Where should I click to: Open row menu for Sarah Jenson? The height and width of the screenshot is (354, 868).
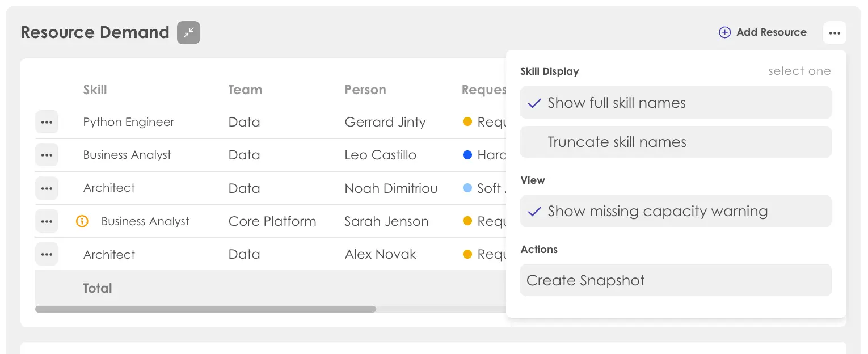tap(47, 221)
